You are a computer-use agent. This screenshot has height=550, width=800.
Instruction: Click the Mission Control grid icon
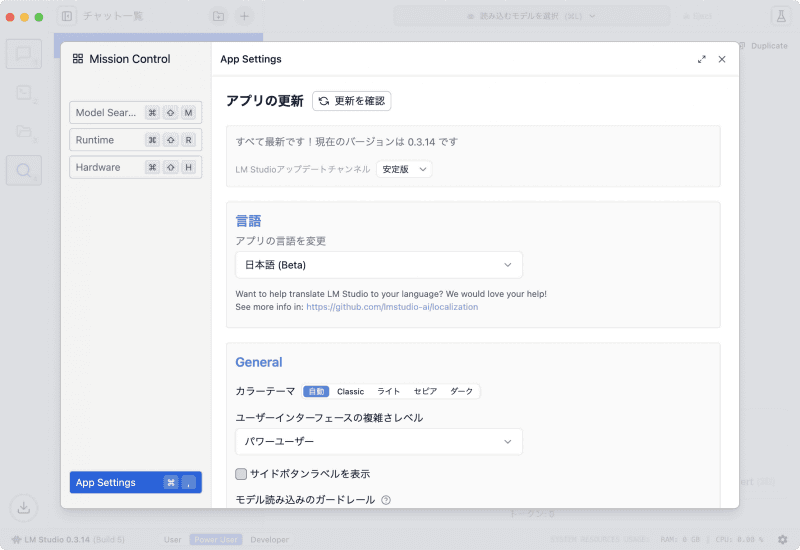pos(78,59)
